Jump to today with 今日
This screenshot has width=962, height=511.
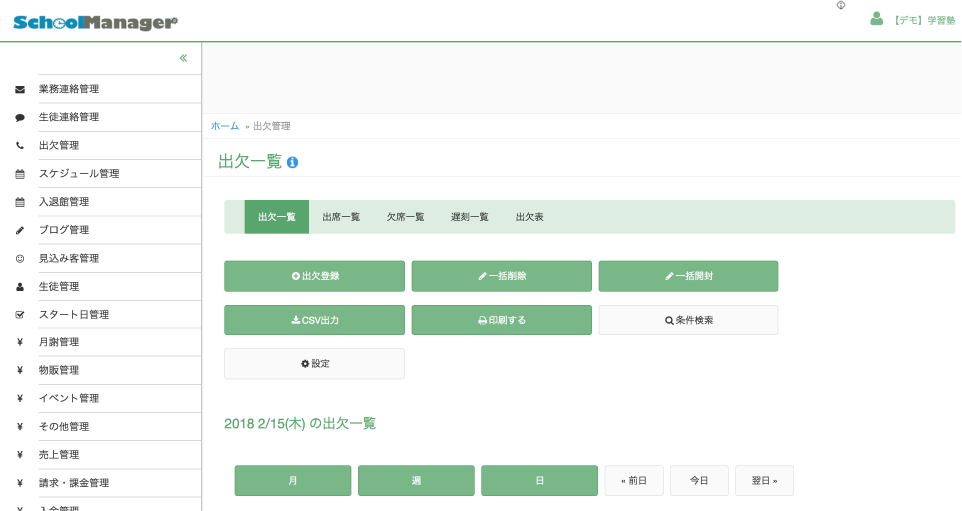pos(699,480)
